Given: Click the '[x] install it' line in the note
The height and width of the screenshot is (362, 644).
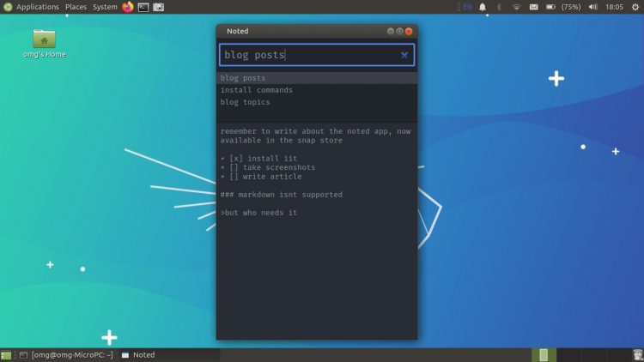Looking at the screenshot, I should click(258, 159).
